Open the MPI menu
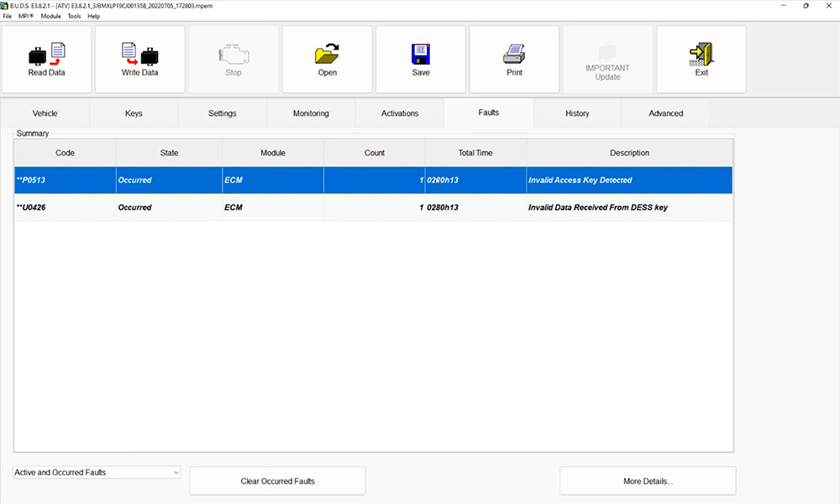The width and height of the screenshot is (840, 504). click(25, 16)
